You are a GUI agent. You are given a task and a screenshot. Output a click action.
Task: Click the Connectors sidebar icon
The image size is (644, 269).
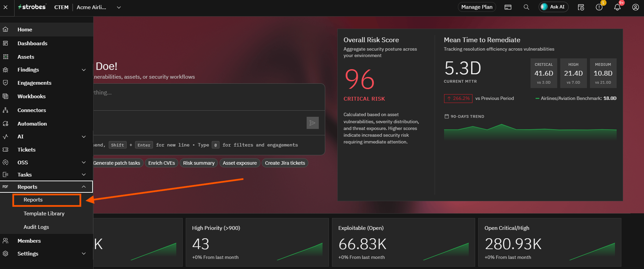(5, 110)
